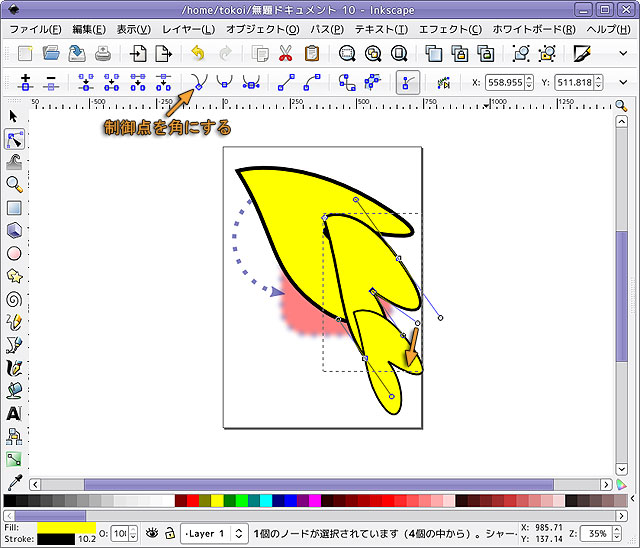The image size is (640, 548).
Task: Select the Zoom magnifier tool
Action: pos(14,184)
